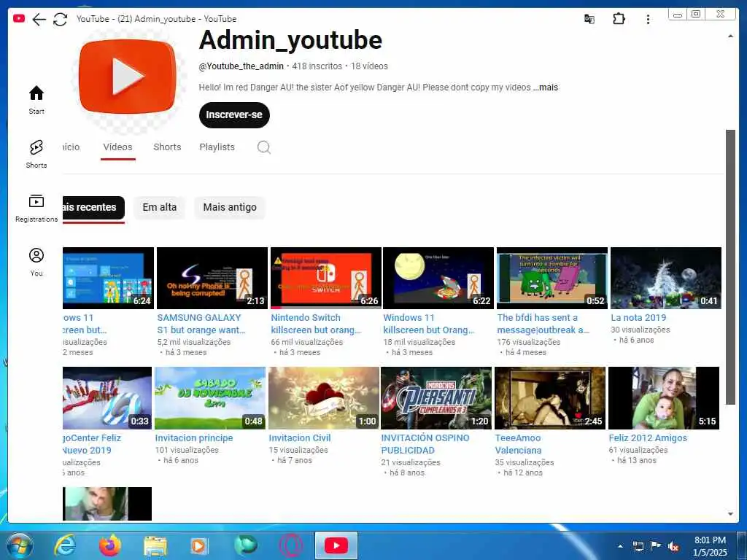Open Registrations in the left sidebar
This screenshot has height=560, width=747.
[x=36, y=209]
